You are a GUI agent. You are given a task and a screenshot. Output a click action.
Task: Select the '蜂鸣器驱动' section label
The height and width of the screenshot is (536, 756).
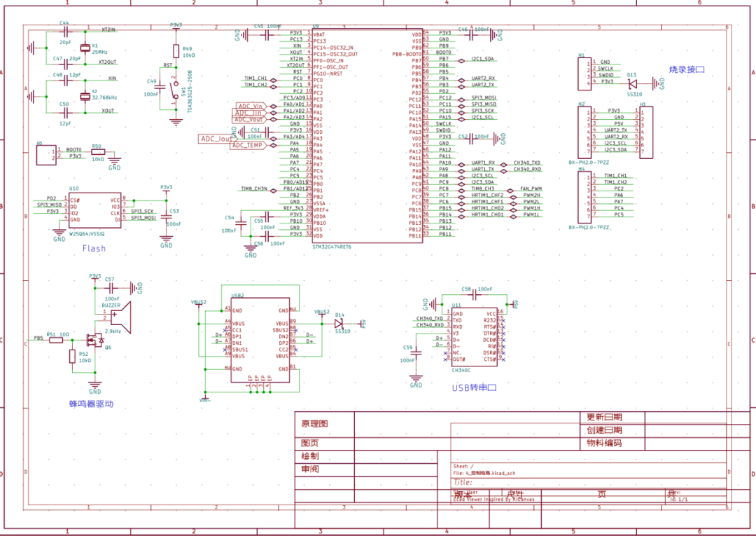[92, 404]
